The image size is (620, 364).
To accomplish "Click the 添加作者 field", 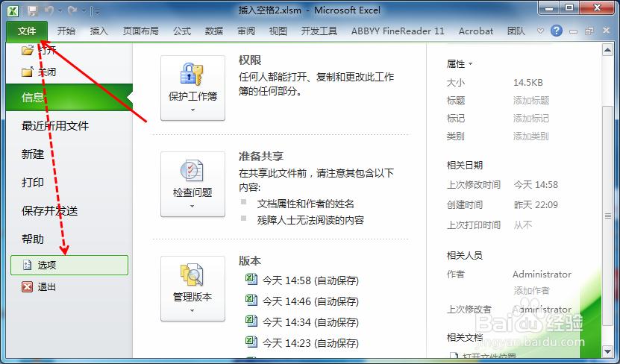I will pyautogui.click(x=531, y=291).
